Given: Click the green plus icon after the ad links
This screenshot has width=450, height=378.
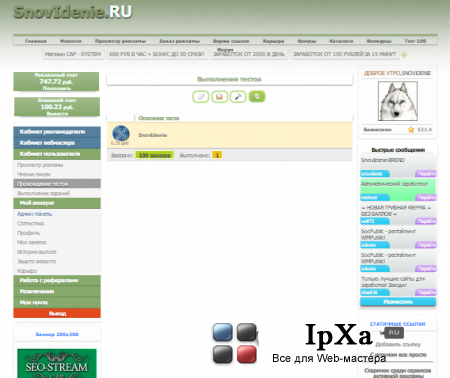Looking at the screenshot, I should 404,55.
